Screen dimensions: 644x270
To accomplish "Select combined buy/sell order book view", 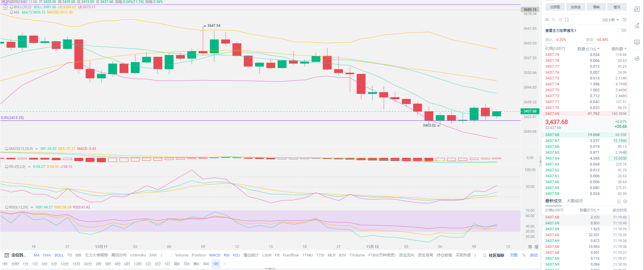I will pyautogui.click(x=547, y=20).
